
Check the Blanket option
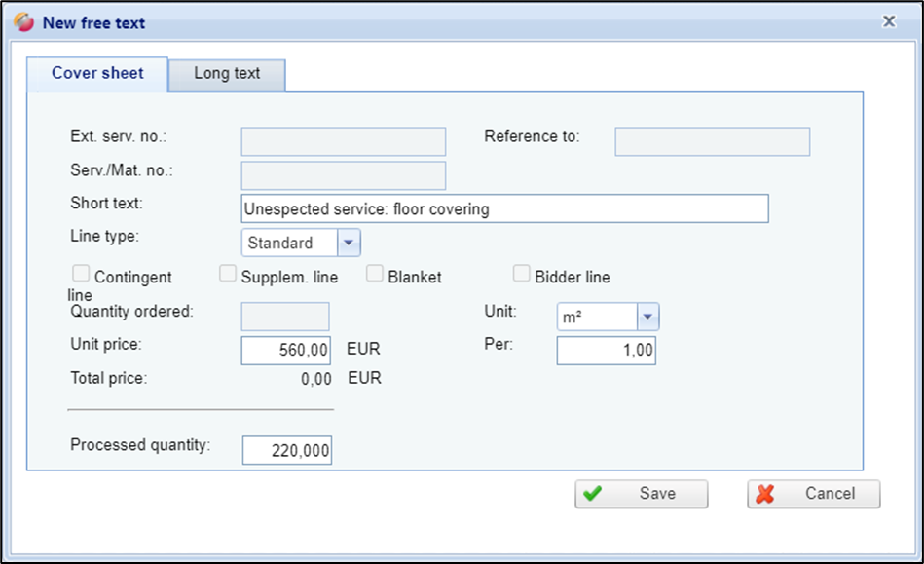[375, 275]
